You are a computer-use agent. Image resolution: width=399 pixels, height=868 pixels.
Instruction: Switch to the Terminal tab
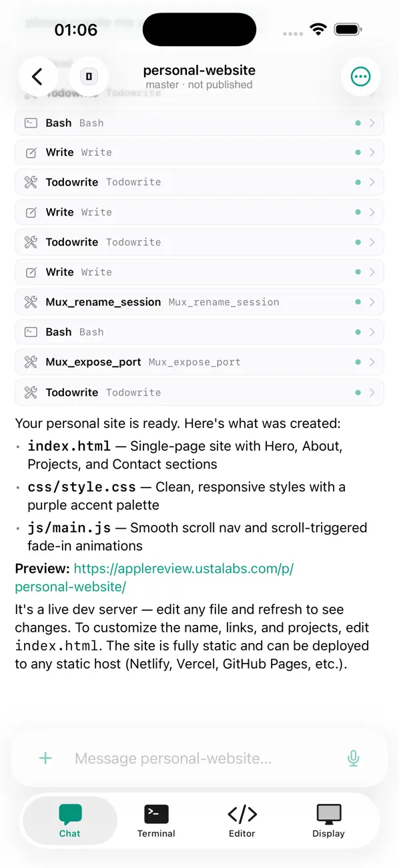click(x=156, y=821)
